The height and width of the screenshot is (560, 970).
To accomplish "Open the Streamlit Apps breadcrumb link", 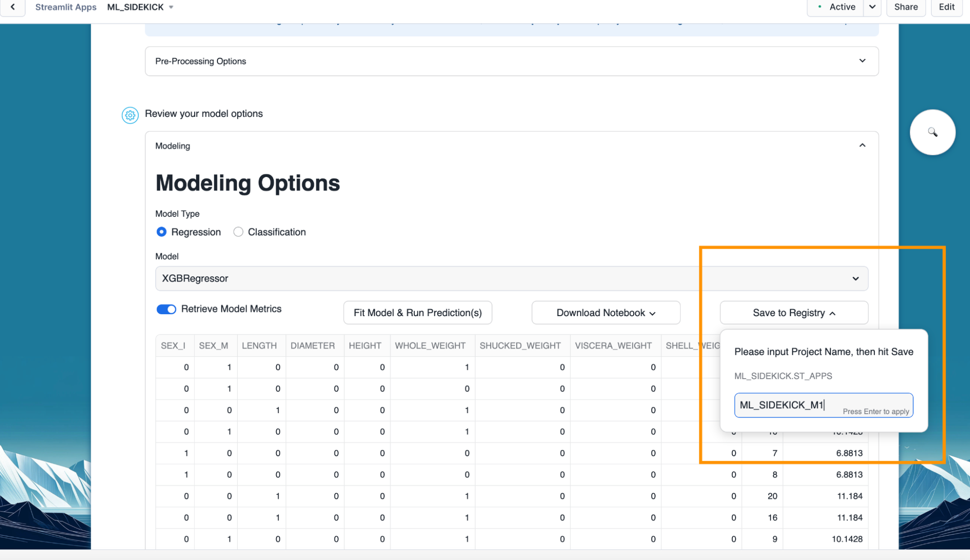I will pos(66,7).
